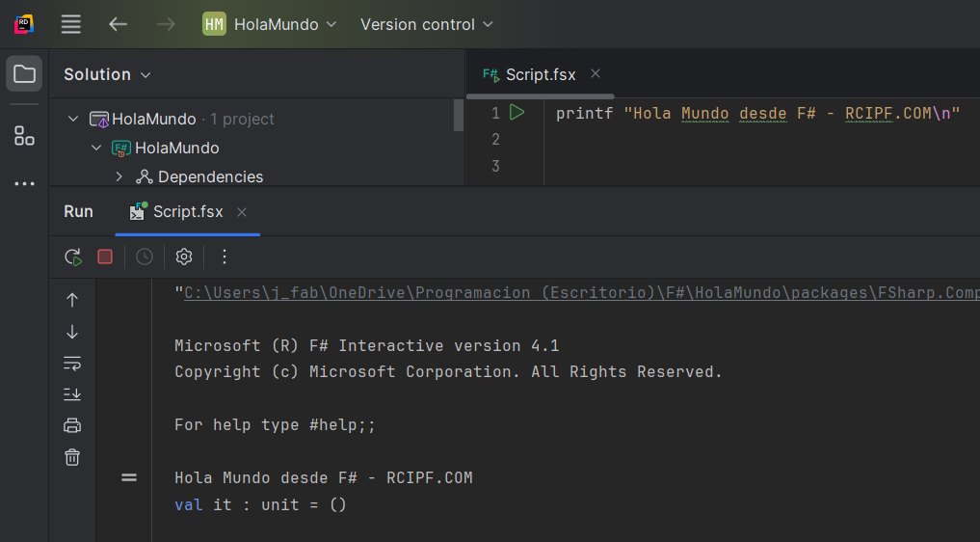980x542 pixels.
Task: Close the Script.fsx run tab
Action: (242, 212)
